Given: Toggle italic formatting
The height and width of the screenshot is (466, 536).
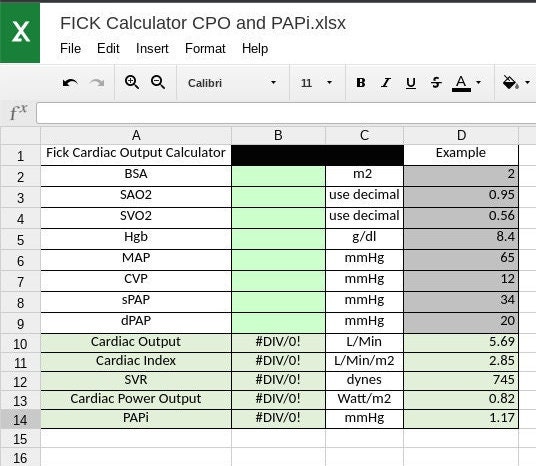Looking at the screenshot, I should click(386, 82).
